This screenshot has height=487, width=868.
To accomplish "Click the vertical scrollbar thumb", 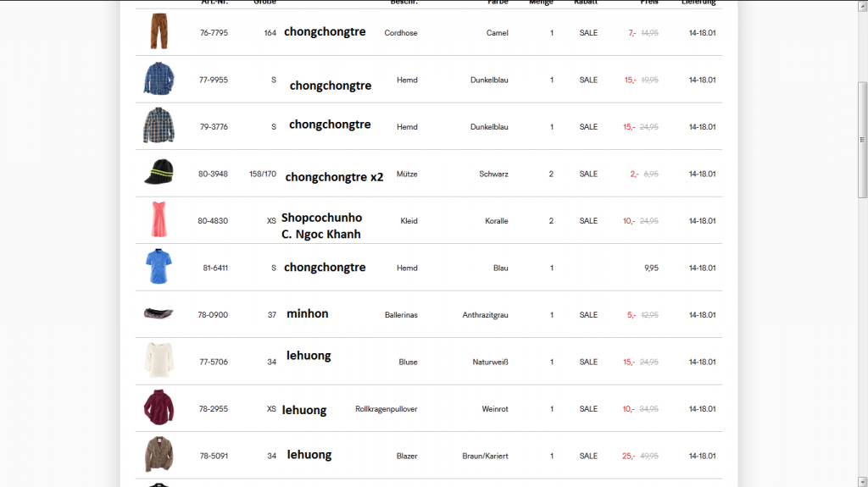I will pos(863,140).
